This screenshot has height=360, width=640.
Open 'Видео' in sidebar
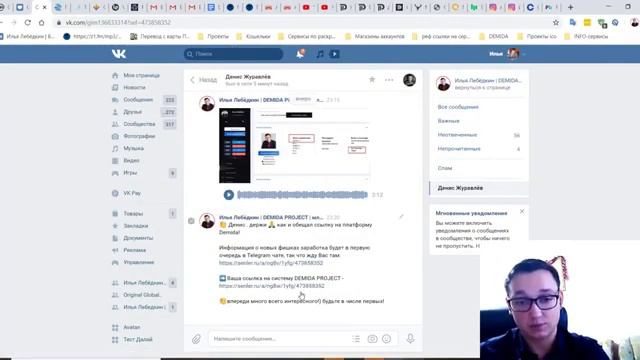click(x=131, y=161)
